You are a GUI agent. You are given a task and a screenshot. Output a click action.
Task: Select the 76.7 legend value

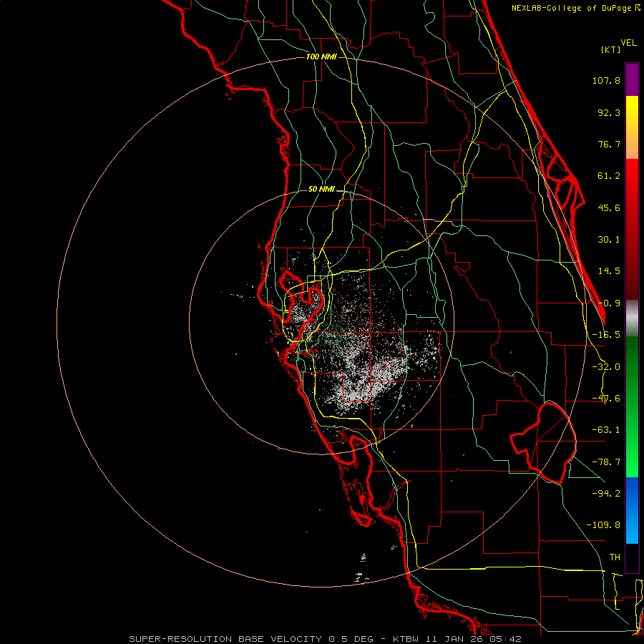[609, 144]
